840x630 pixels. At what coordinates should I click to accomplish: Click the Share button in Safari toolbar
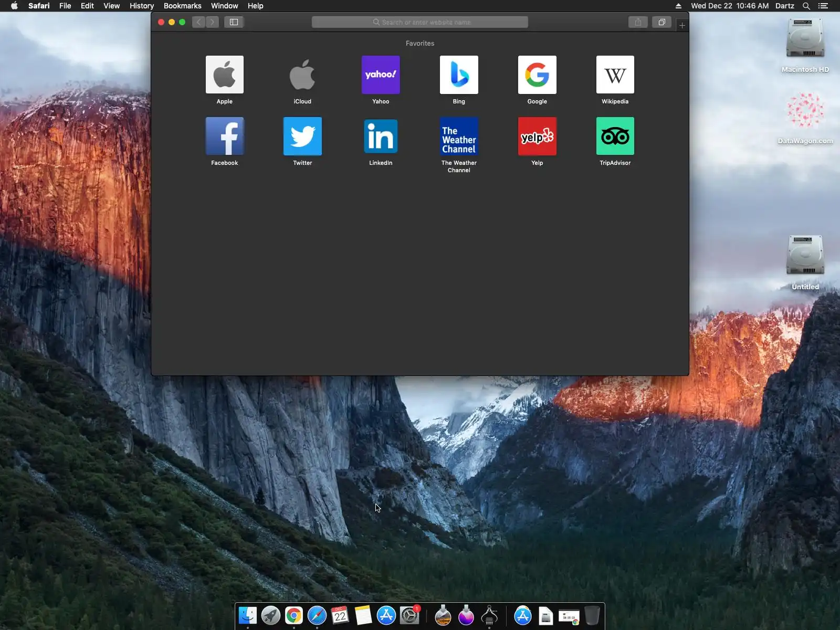point(638,22)
